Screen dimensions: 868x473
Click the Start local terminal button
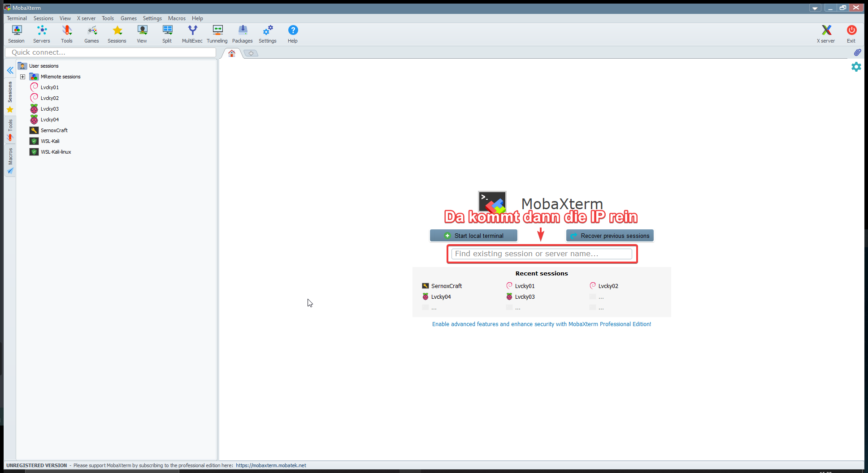coord(473,236)
